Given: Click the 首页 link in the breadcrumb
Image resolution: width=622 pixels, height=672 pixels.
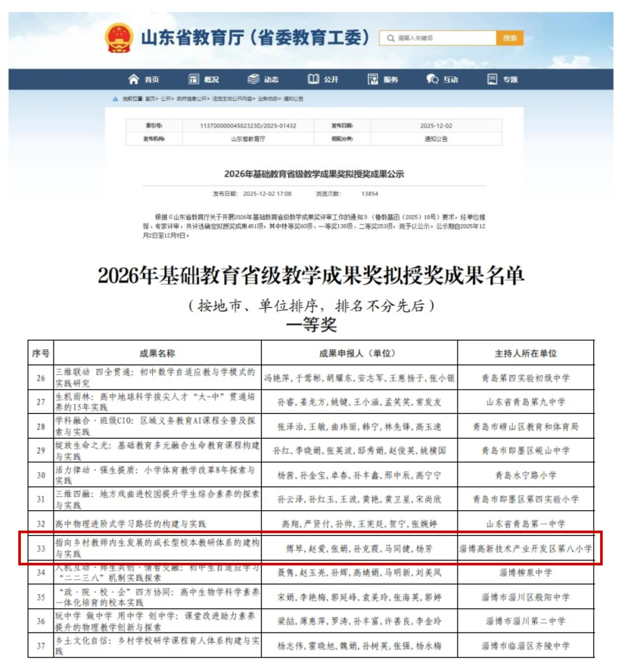Looking at the screenshot, I should pyautogui.click(x=150, y=99).
